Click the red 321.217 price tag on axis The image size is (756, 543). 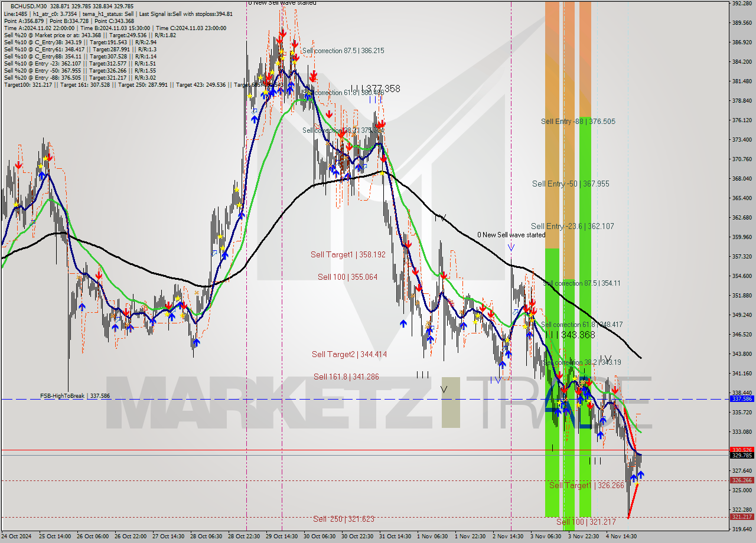pyautogui.click(x=742, y=517)
